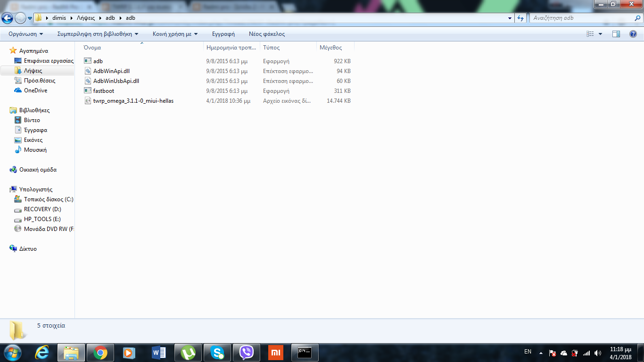Open the view options dropdown arrow
The height and width of the screenshot is (362, 644).
600,34
